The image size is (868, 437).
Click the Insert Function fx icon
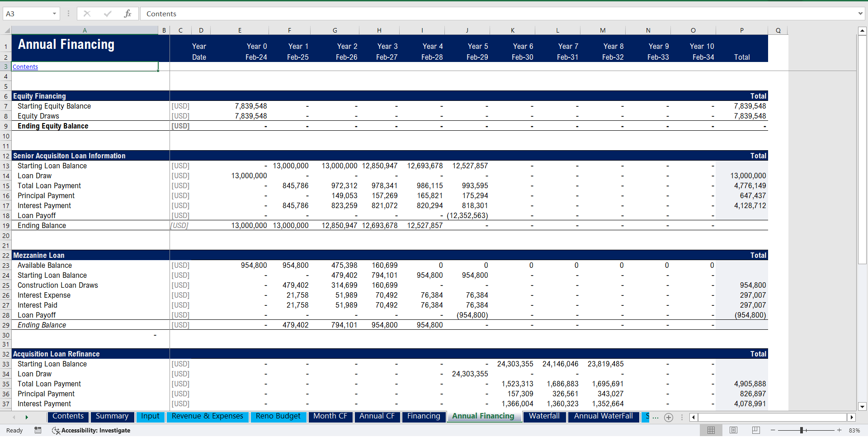(x=127, y=14)
